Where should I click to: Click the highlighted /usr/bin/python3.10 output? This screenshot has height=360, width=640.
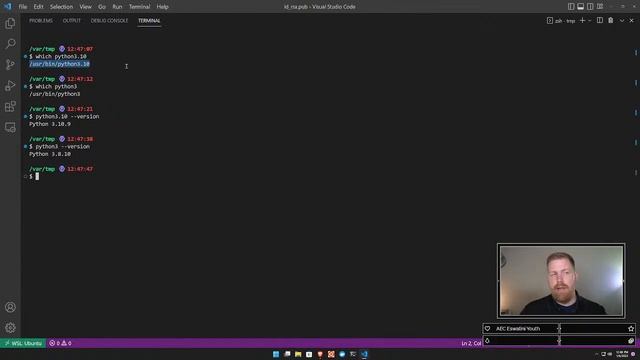click(x=60, y=64)
